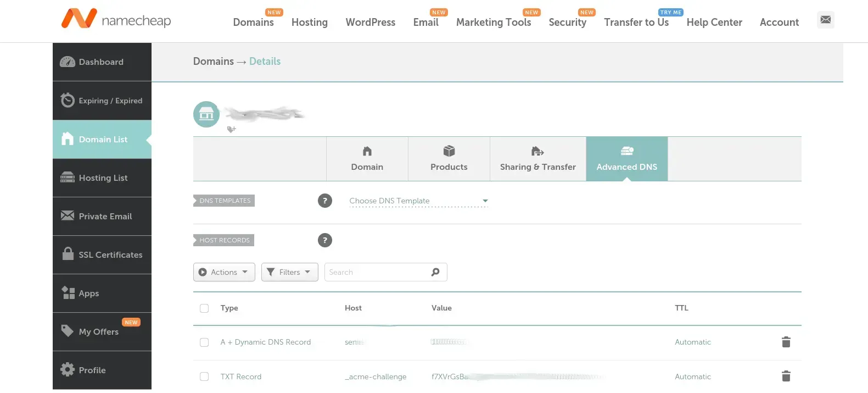Delete the TXT Record row
Screen dimensions: 868x393
(x=786, y=377)
